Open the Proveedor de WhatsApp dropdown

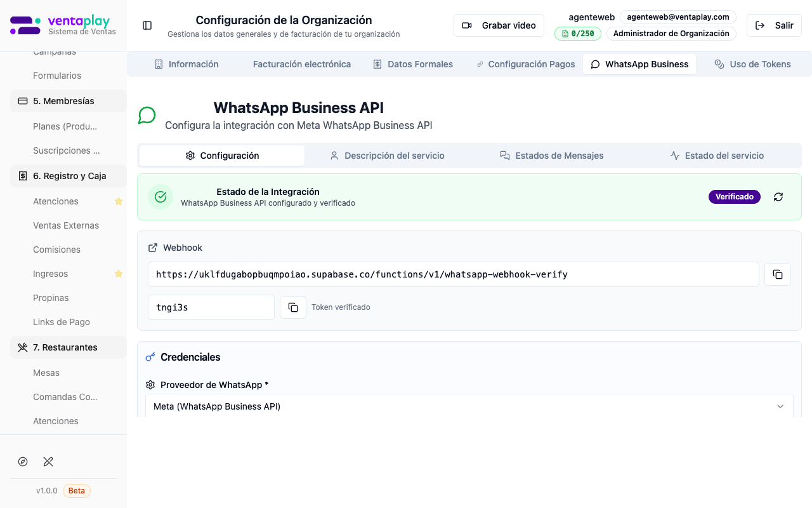pyautogui.click(x=469, y=406)
